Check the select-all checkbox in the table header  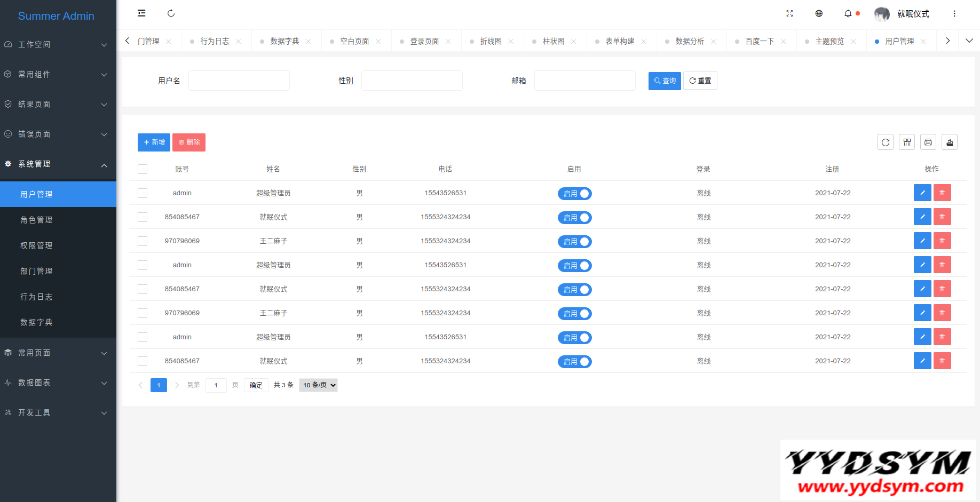pos(143,169)
